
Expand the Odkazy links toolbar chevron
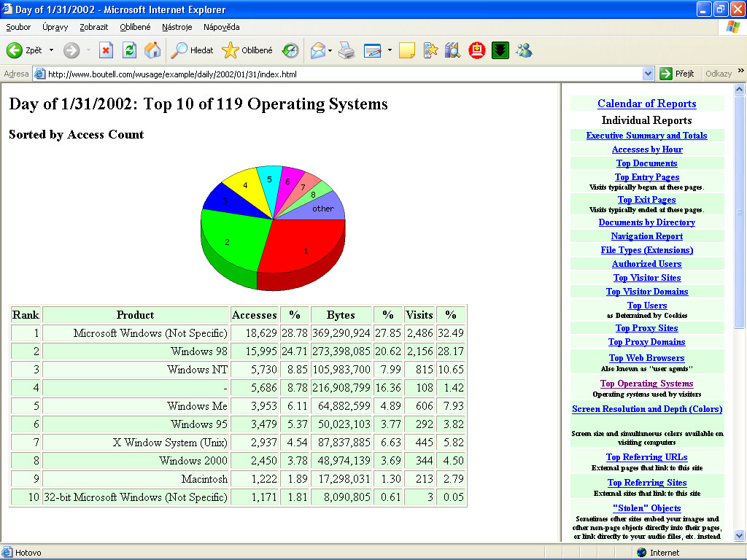(x=741, y=71)
